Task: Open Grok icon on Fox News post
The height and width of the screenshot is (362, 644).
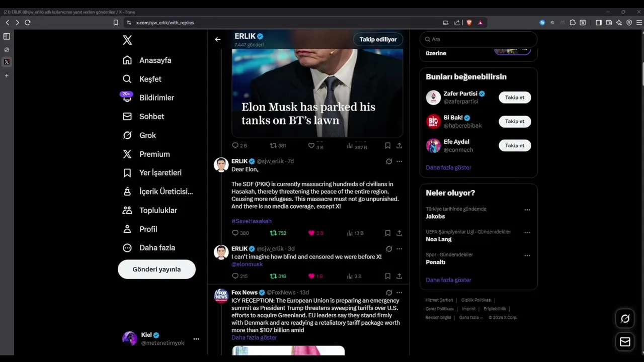Action: 389,292
